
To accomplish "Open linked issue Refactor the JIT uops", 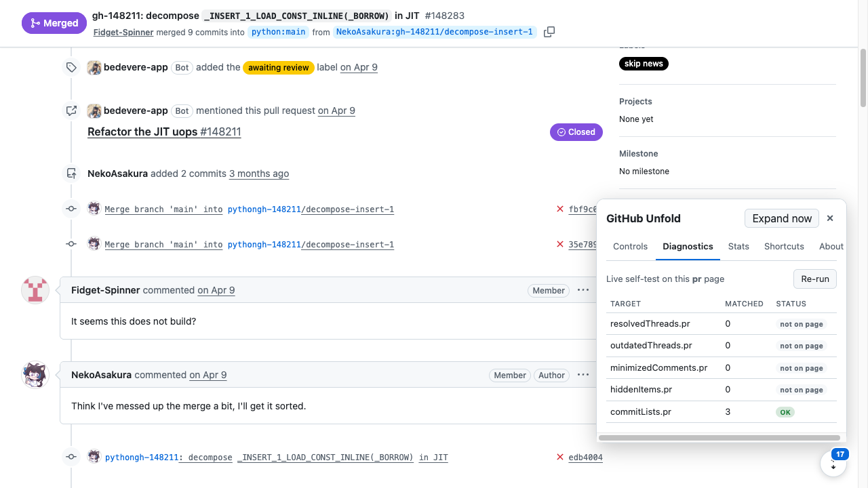I will point(164,131).
